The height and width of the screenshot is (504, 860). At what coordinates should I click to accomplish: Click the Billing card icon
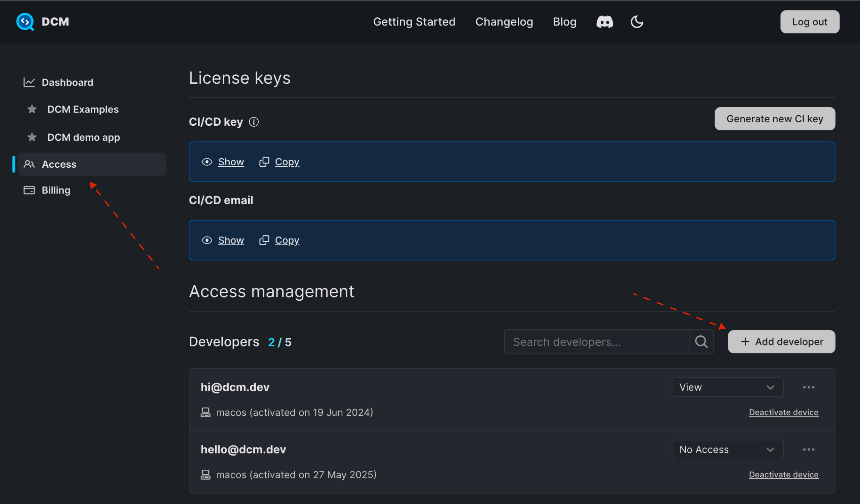29,190
